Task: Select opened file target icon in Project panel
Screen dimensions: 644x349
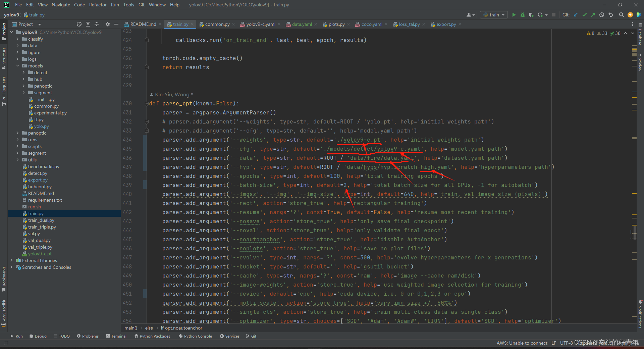Action: [79, 24]
